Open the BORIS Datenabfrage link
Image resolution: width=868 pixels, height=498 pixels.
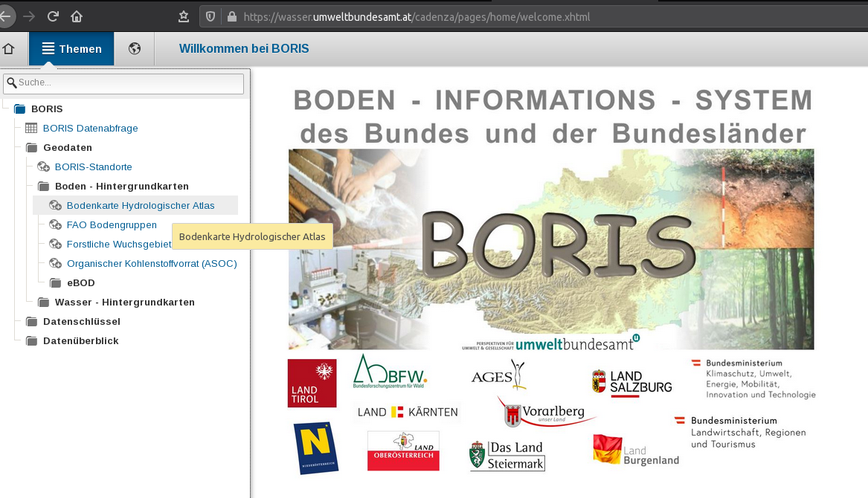click(90, 129)
